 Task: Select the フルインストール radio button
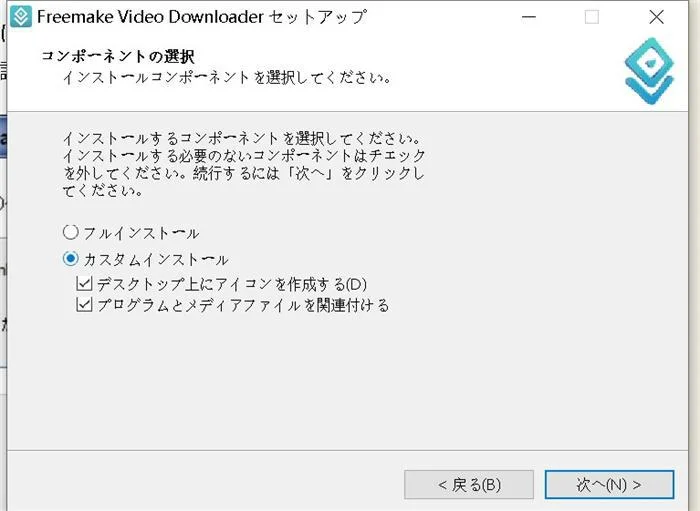[x=70, y=232]
